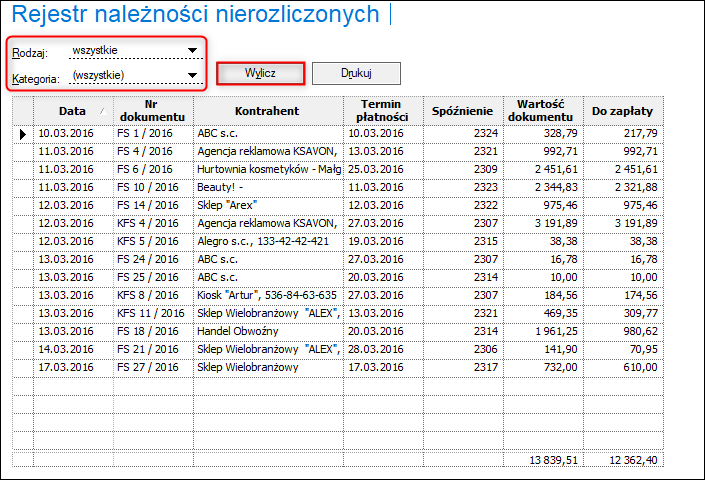The image size is (705, 480).
Task: Click the Kontrahent column header
Action: click(268, 111)
